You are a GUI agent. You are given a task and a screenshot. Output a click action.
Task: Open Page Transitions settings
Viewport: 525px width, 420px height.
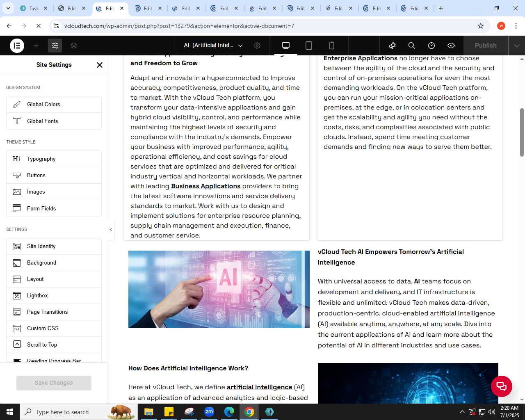coord(54,312)
